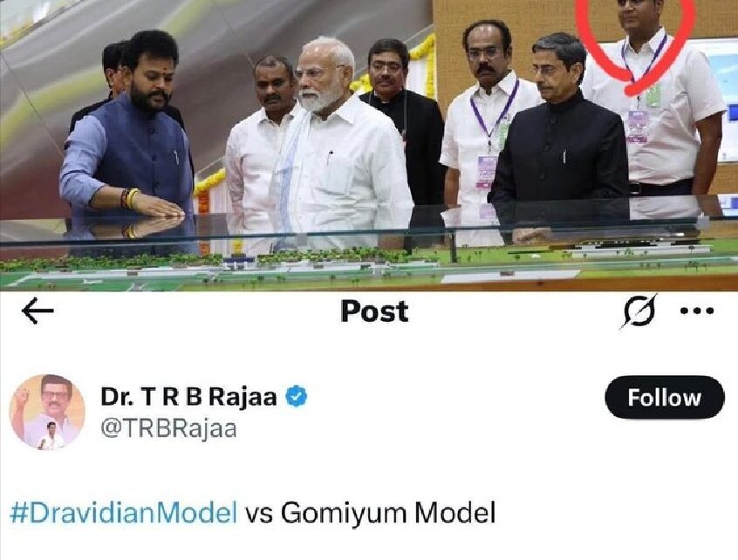Click the small inset figure inside the avatar
Image resolution: width=738 pixels, height=560 pixels.
(x=51, y=436)
